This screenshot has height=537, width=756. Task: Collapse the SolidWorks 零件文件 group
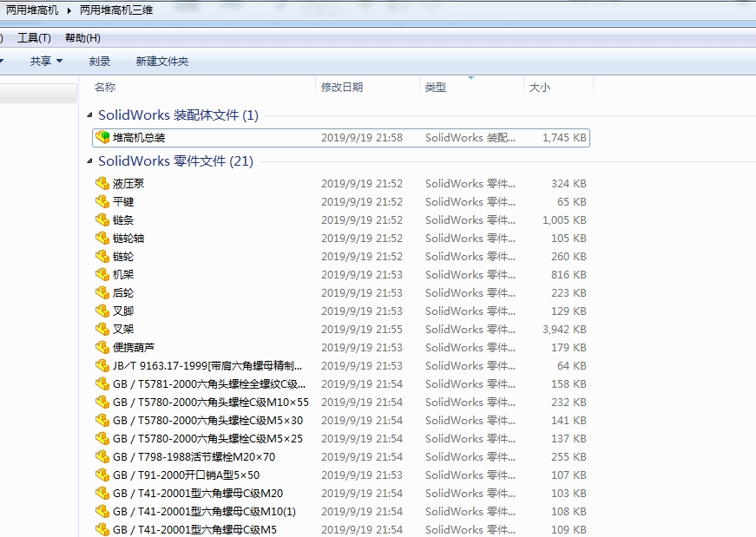(89, 161)
